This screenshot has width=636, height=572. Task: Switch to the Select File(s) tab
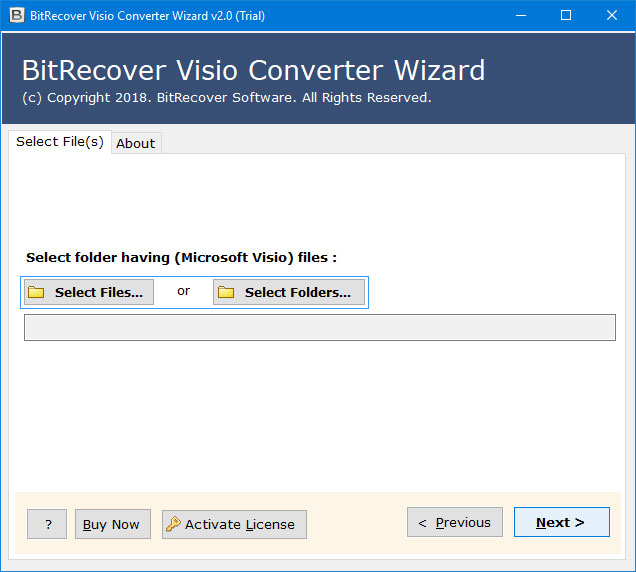60,142
